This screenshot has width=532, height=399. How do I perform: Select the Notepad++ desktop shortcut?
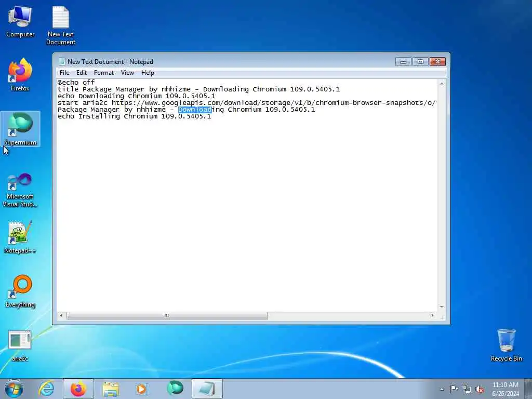point(20,237)
